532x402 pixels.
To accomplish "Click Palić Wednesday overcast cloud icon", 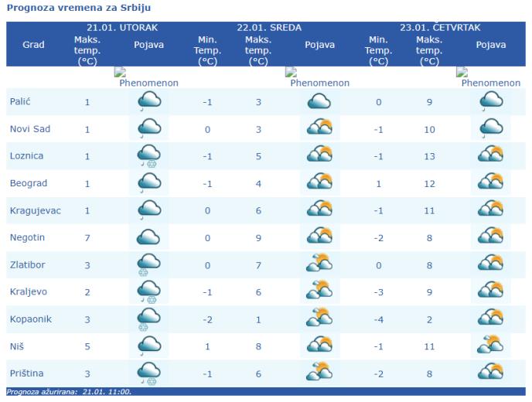I will tap(319, 101).
